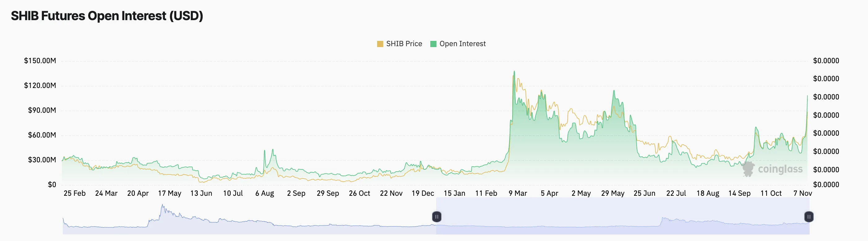Click the $30.00M y-axis label

42,160
